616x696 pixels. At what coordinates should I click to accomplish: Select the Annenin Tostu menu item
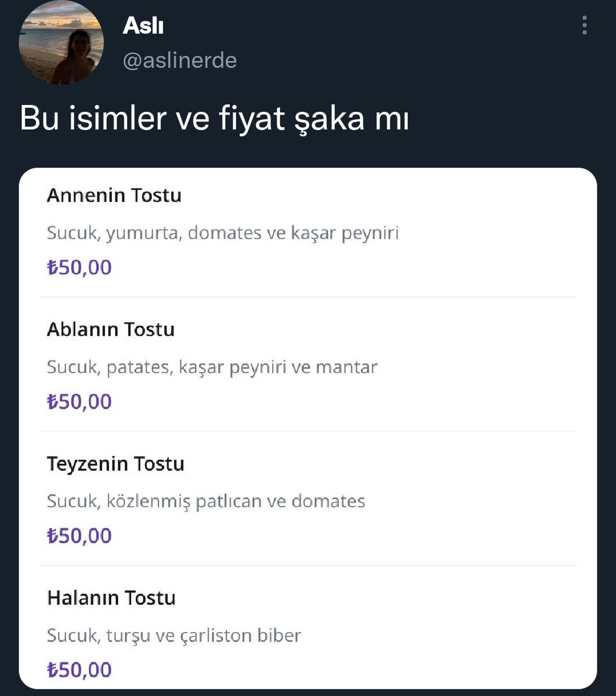(x=114, y=195)
